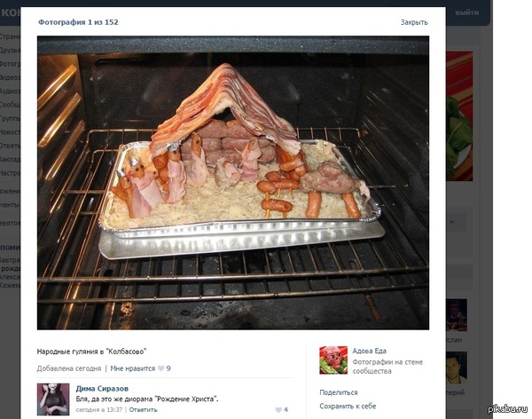Click the pikabu.ru watermark logo

508,407
